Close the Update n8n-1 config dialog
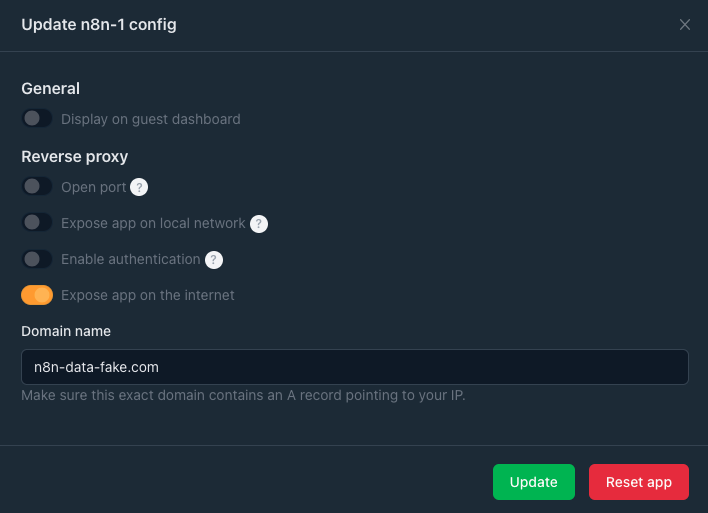The height and width of the screenshot is (513, 708). click(685, 25)
